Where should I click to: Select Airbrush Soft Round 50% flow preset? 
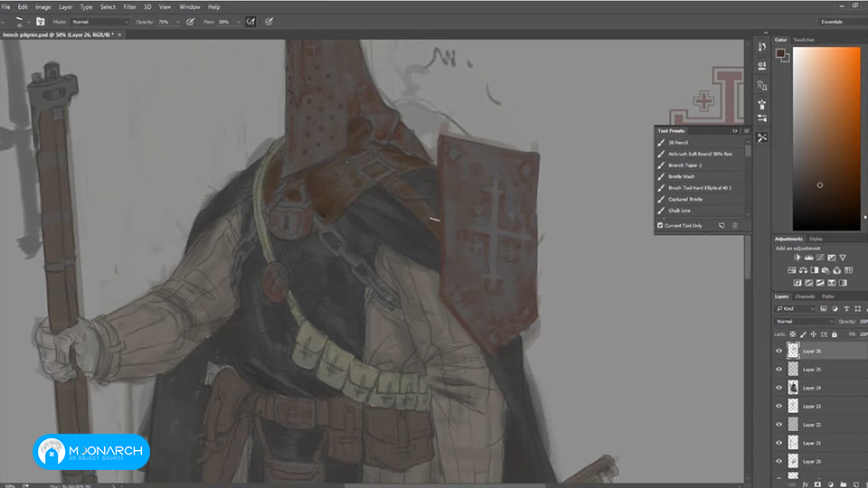[x=702, y=154]
